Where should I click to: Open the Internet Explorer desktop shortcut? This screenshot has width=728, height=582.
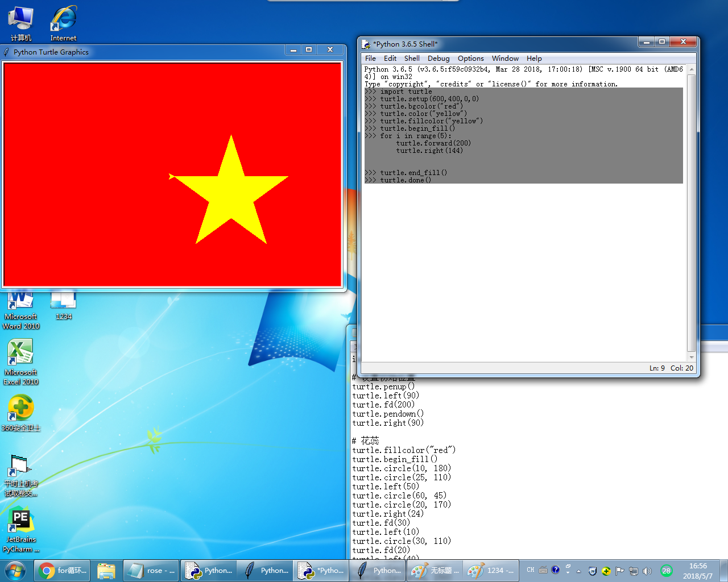[63, 23]
